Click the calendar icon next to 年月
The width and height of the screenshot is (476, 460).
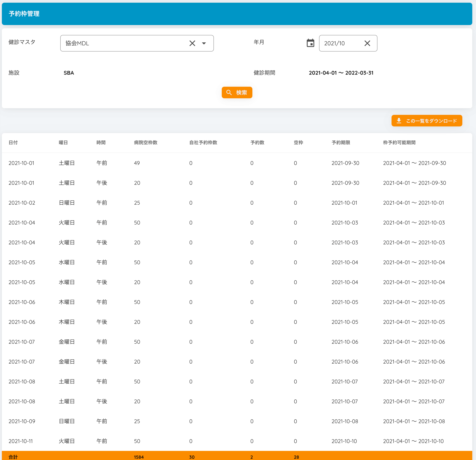(310, 43)
